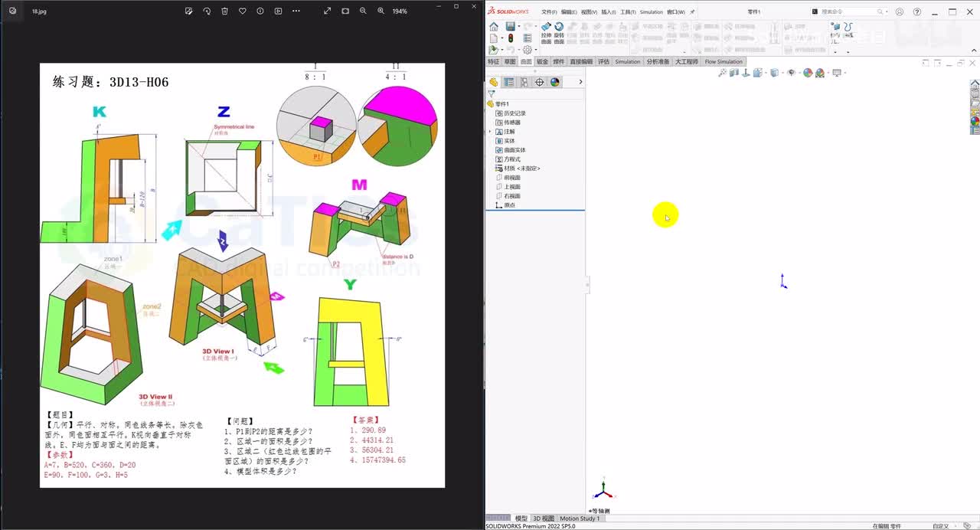Create a new document in SolidWorks

[x=493, y=38]
